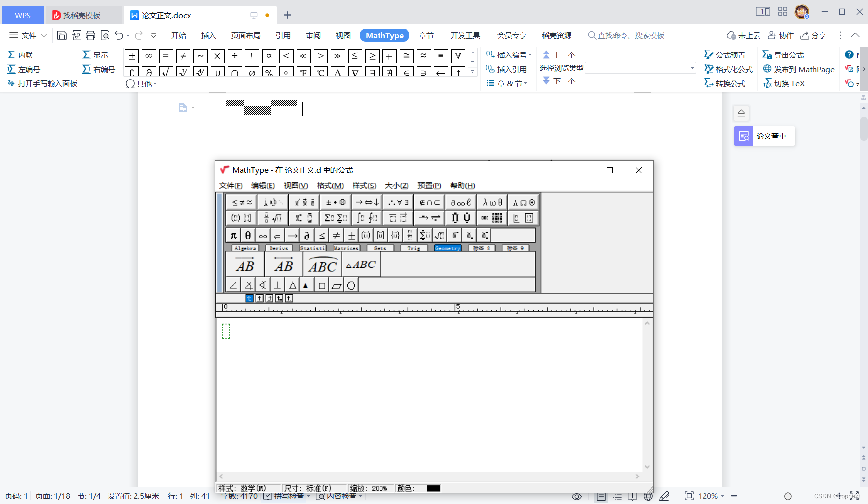Open operator symbols palette (±•⊗) in MathType
Viewport: 868px width, 504px height.
pos(336,202)
